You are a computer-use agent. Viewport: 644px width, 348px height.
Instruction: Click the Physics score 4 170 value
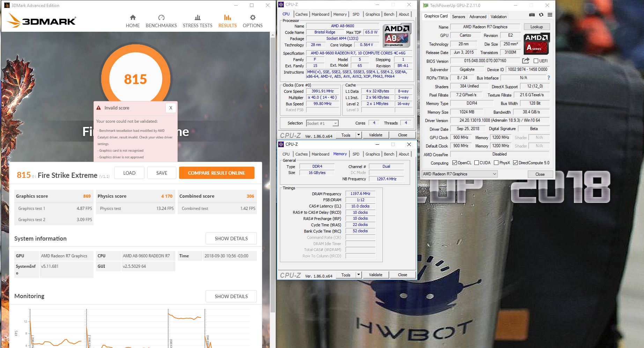[167, 196]
